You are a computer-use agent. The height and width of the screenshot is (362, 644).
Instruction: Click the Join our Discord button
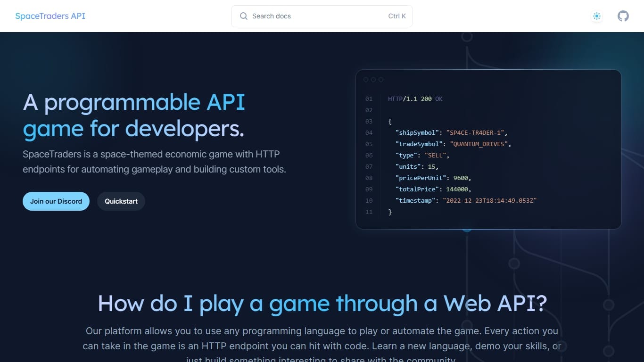[x=56, y=201]
